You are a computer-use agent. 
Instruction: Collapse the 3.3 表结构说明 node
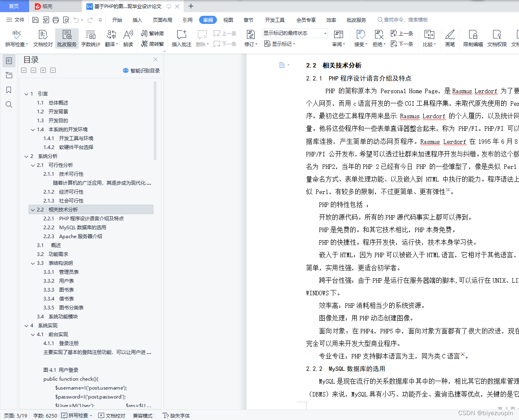tap(33, 263)
